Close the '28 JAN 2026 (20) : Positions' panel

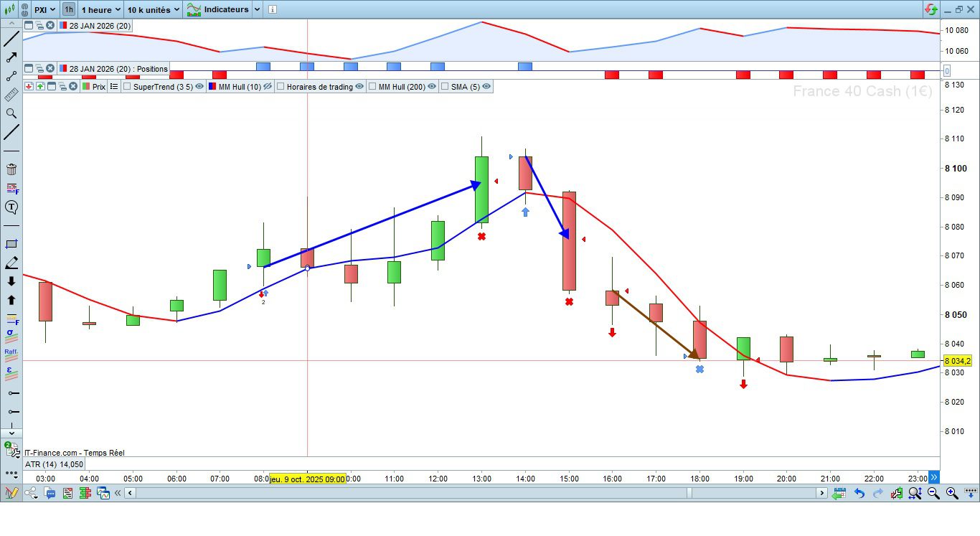point(50,69)
